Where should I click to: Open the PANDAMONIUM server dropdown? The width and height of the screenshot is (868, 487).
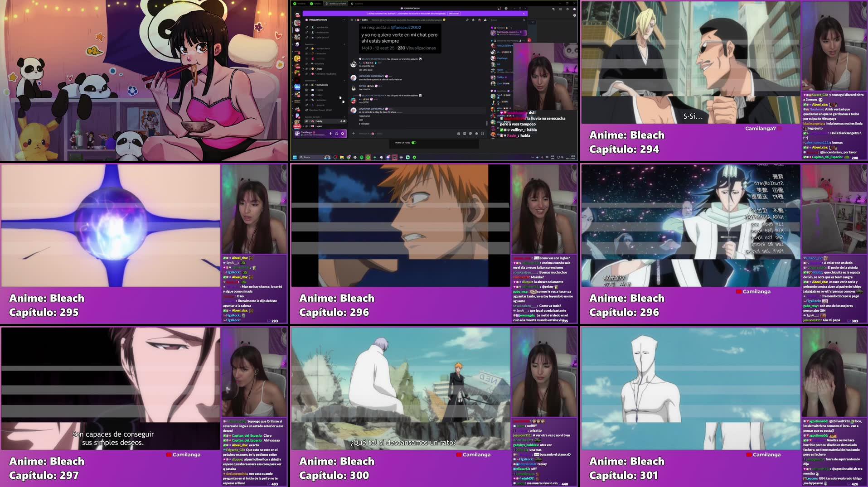[x=344, y=20]
